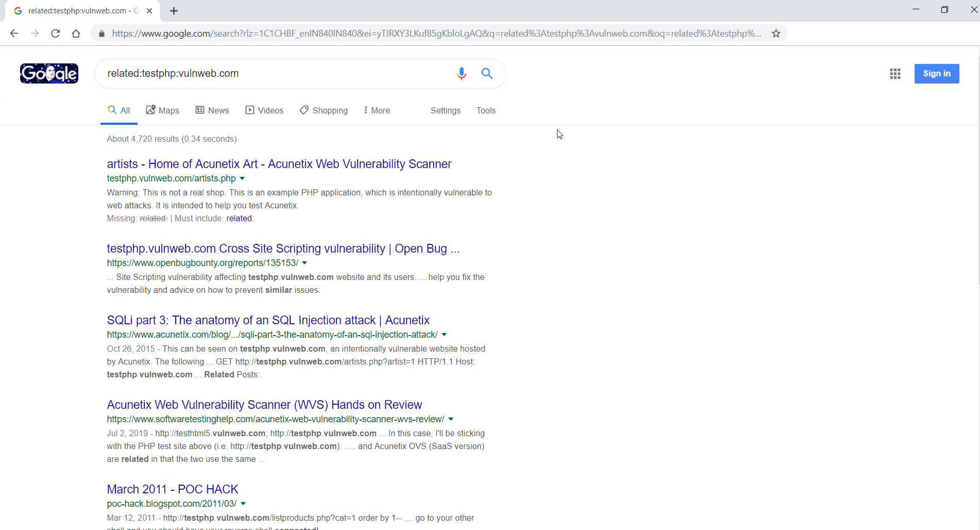The width and height of the screenshot is (980, 530).
Task: Expand dropdown beside acunetix.com blog URL
Action: [x=444, y=335]
